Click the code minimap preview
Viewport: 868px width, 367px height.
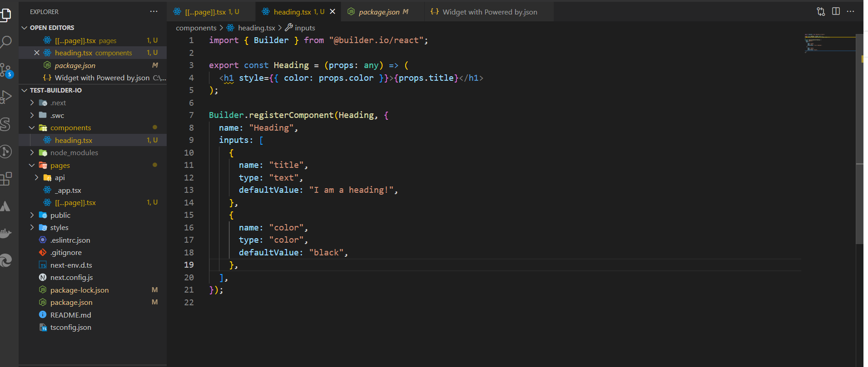829,43
